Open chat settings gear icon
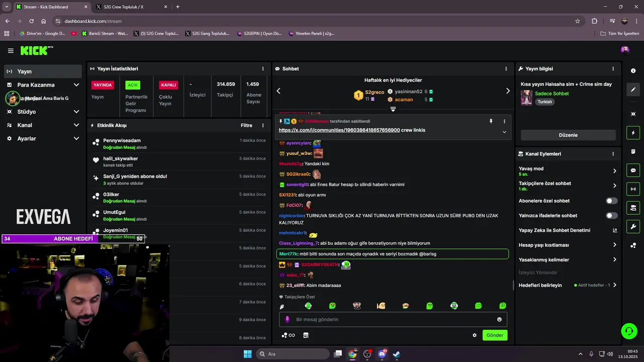This screenshot has height=362, width=644. (474, 335)
